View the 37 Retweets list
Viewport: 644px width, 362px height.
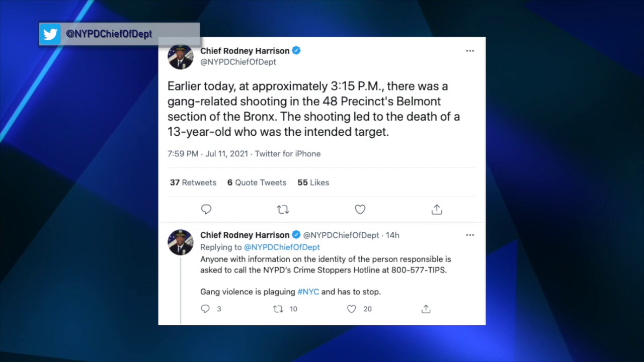click(193, 183)
